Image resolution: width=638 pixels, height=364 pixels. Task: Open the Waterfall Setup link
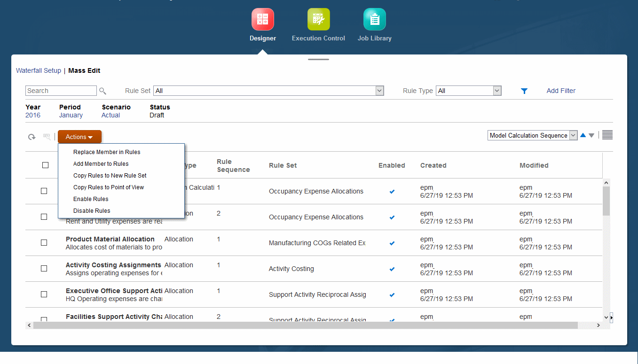pyautogui.click(x=39, y=70)
